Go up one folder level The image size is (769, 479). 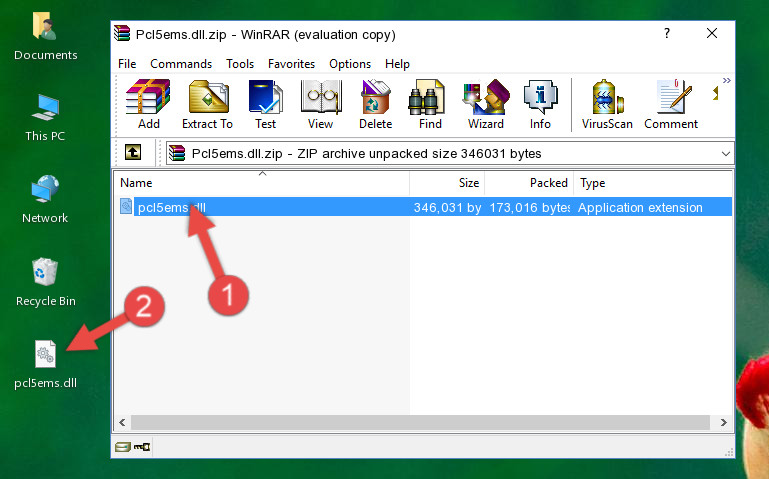coord(133,152)
